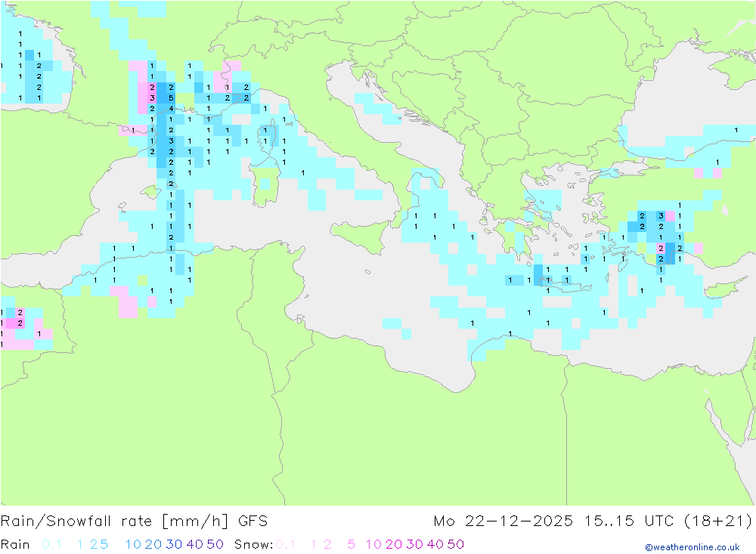Select the Rain legend value 50

tap(215, 544)
